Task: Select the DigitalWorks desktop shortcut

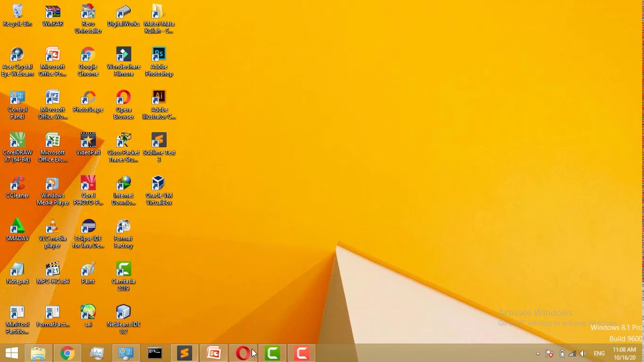Action: [123, 16]
